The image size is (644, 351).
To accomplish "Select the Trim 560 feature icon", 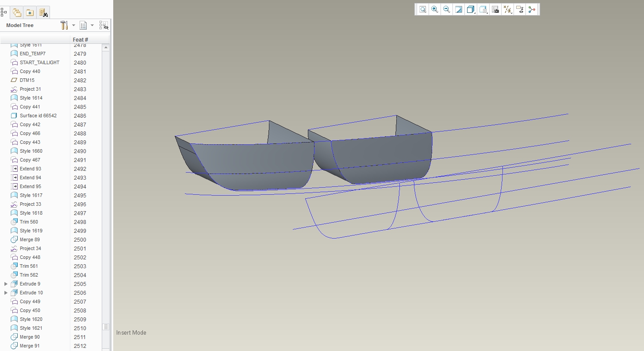I will pyautogui.click(x=14, y=222).
